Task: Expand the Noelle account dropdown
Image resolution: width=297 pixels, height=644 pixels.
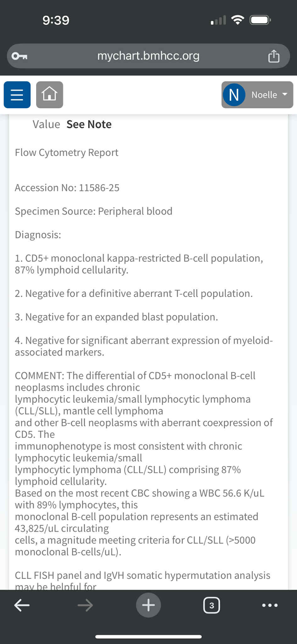Action: pyautogui.click(x=257, y=95)
